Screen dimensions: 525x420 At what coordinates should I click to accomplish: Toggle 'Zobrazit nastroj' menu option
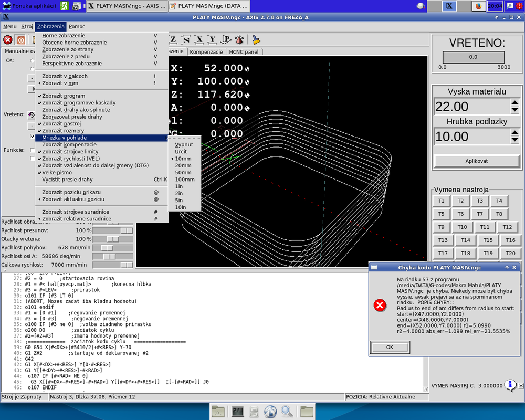click(61, 124)
